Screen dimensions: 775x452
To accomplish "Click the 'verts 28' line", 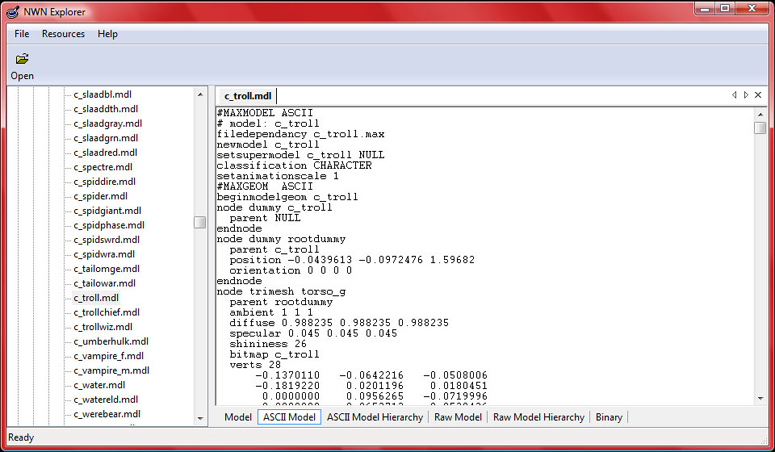I will [255, 365].
